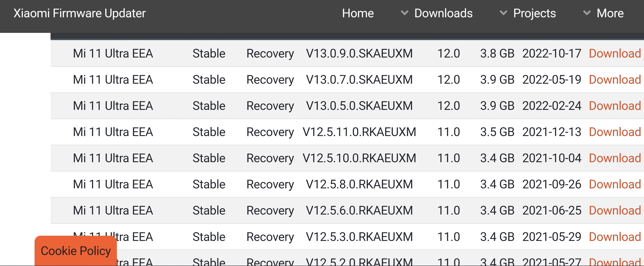
Task: Download V13.0.9.0.SKAEUXM firmware
Action: tap(615, 54)
